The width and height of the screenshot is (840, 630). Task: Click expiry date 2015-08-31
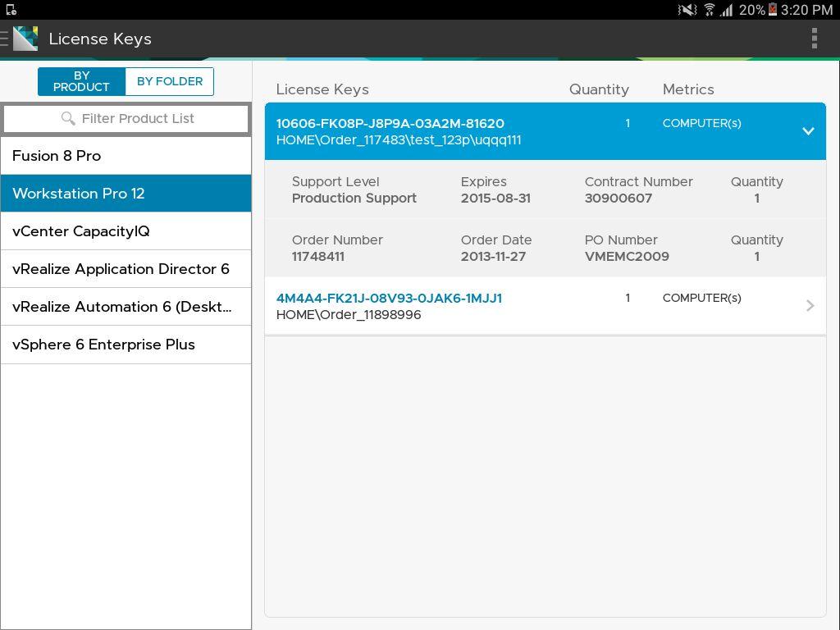(x=495, y=199)
